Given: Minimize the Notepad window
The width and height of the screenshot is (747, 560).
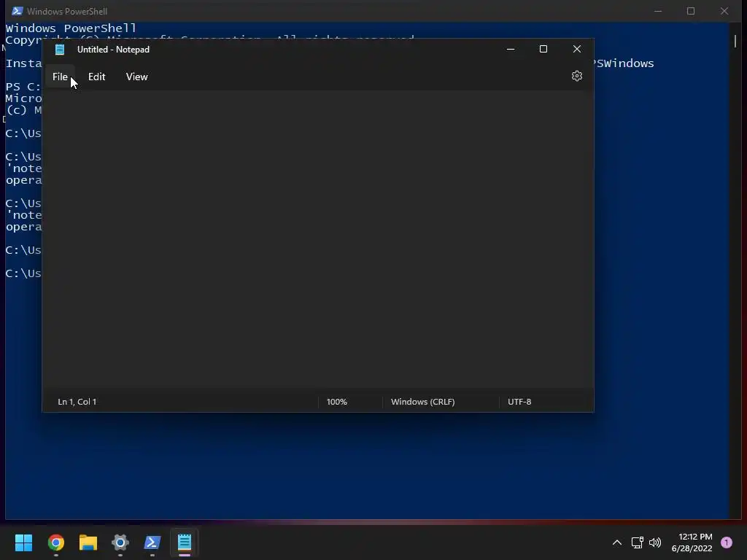Looking at the screenshot, I should pyautogui.click(x=511, y=49).
